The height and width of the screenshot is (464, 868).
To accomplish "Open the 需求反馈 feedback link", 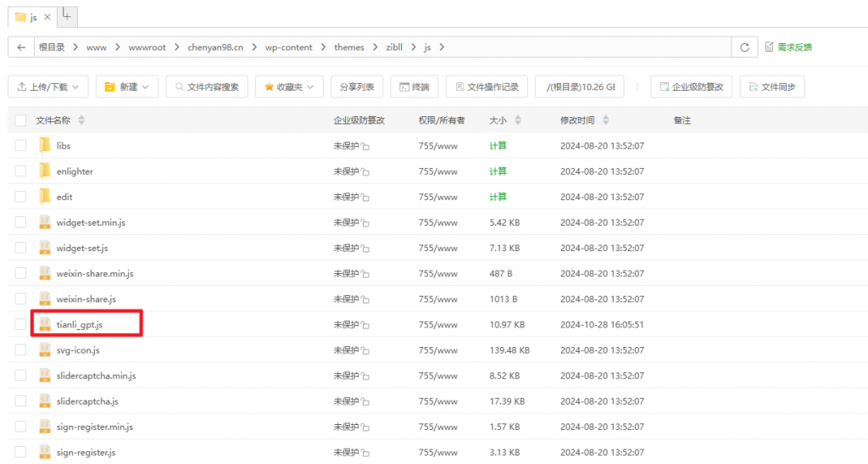I will coord(788,47).
